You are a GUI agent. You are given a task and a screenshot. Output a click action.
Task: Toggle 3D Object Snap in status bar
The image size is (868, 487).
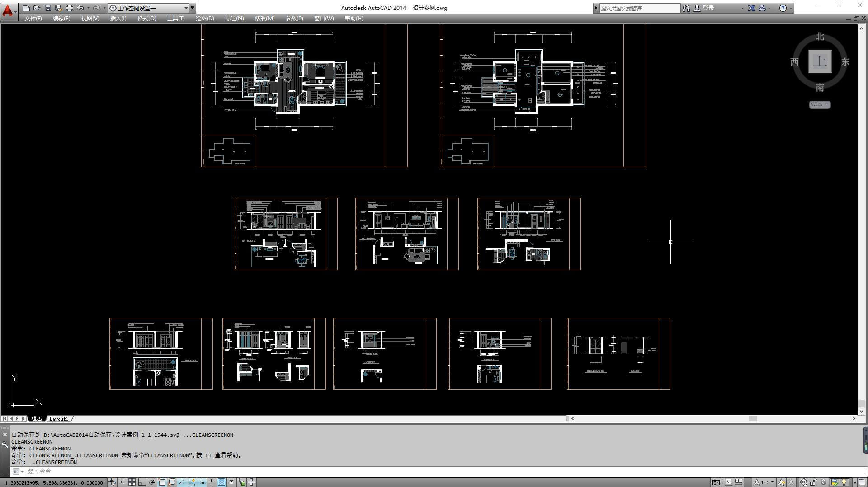pos(172,482)
